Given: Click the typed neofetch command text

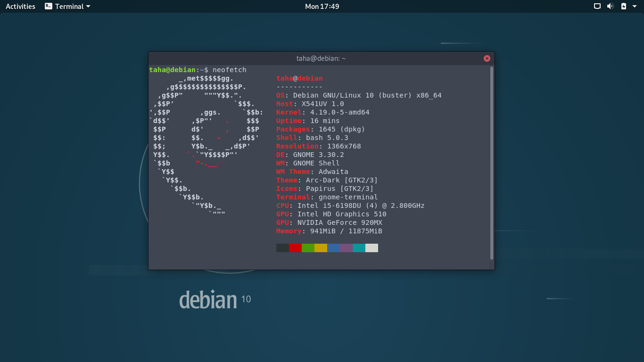Looking at the screenshot, I should 230,70.
